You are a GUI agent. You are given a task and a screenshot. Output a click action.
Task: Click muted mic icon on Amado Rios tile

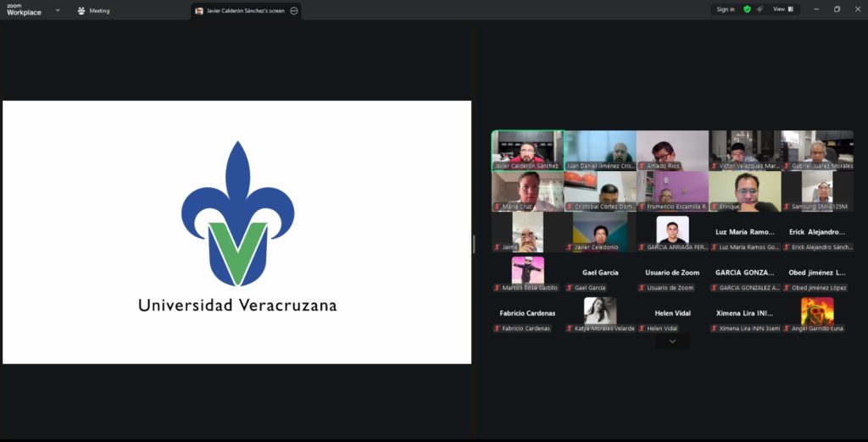643,166
